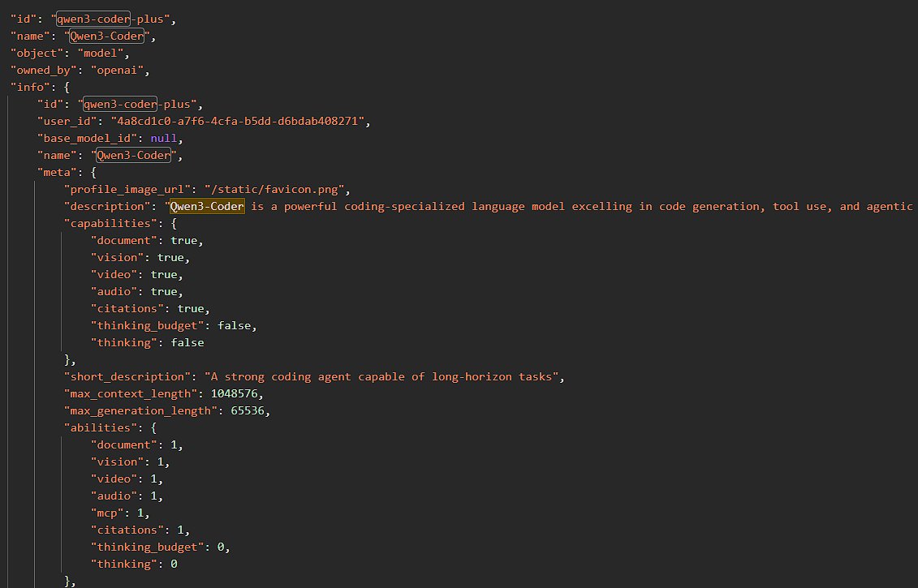Click the opening brace after "meta"
The height and width of the screenshot is (588, 918).
pos(93,173)
